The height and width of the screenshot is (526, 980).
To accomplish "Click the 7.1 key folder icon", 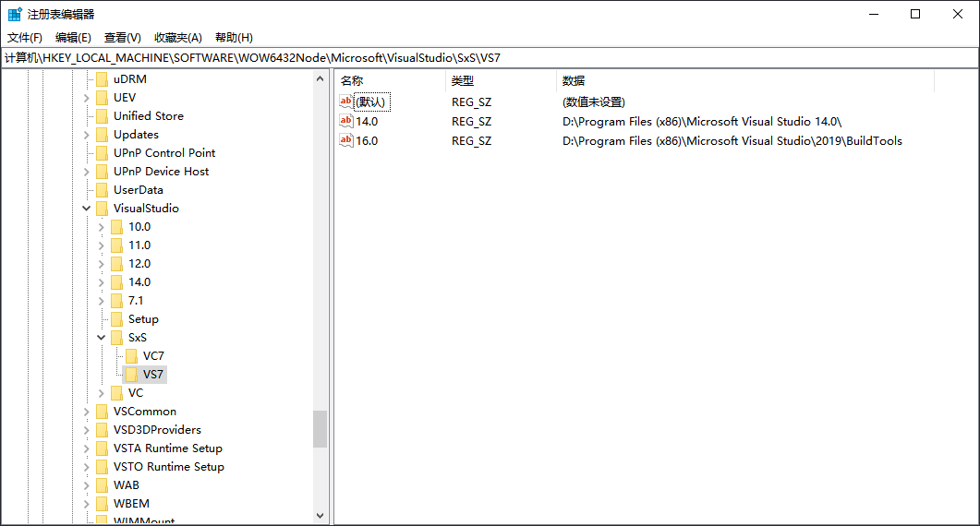I will (117, 301).
